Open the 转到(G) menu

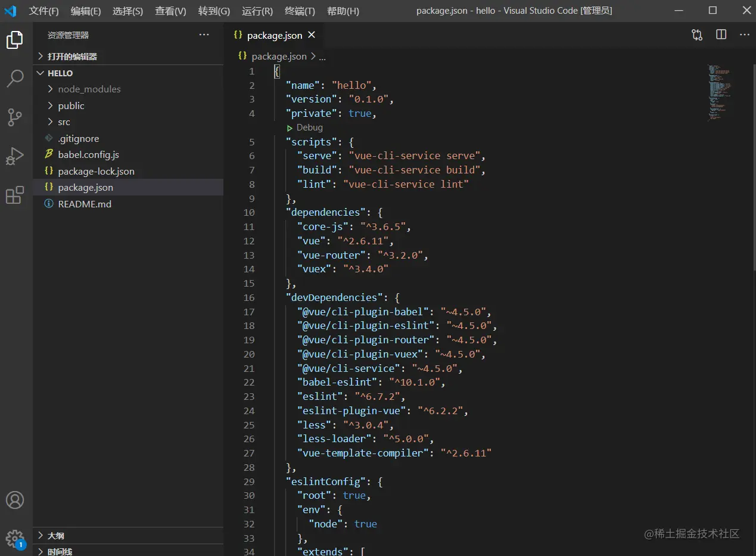(x=214, y=11)
